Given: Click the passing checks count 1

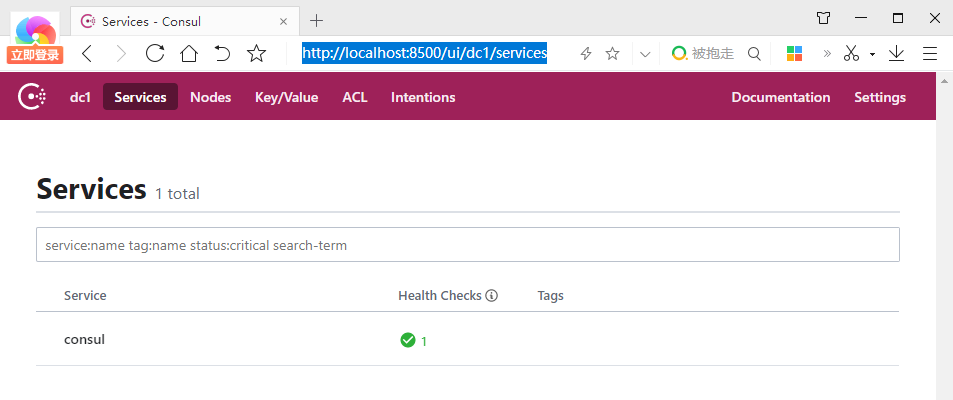Looking at the screenshot, I should click(x=424, y=342).
